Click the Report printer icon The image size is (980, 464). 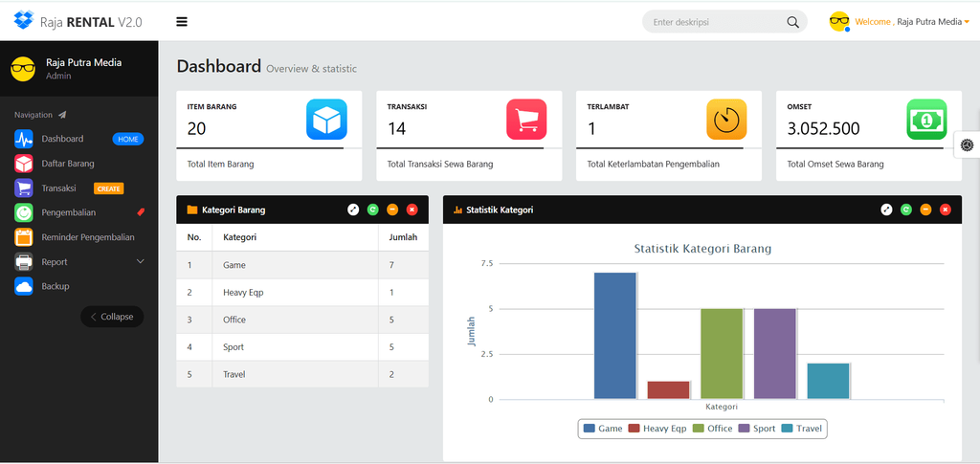coord(24,262)
